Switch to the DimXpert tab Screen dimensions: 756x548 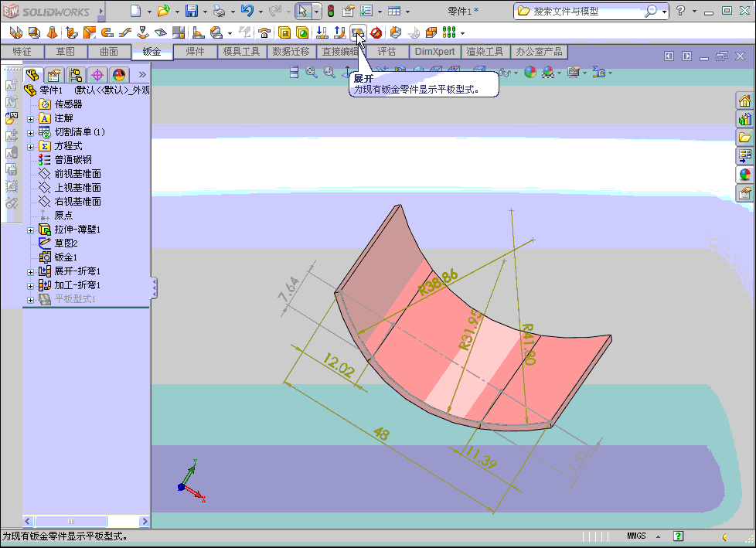click(x=435, y=52)
